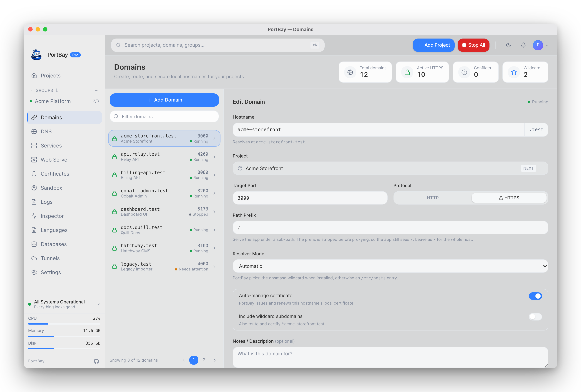Focus the Target Port field
This screenshot has height=392, width=581.
pyautogui.click(x=310, y=198)
